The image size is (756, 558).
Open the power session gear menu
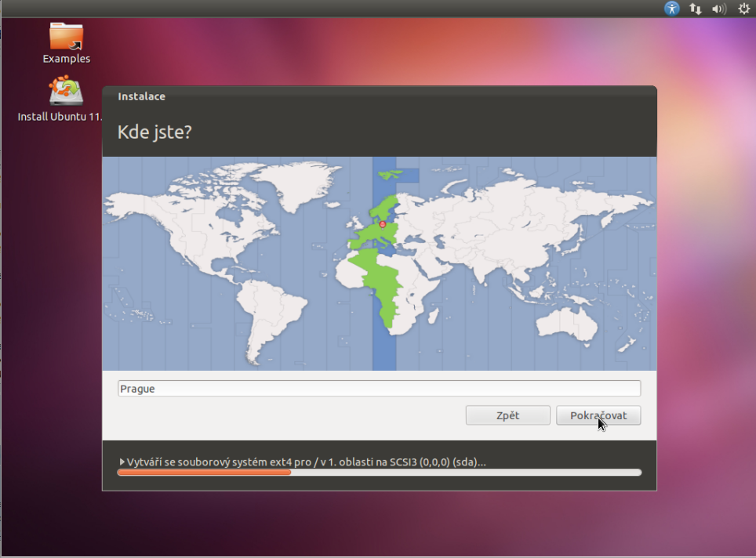[743, 9]
